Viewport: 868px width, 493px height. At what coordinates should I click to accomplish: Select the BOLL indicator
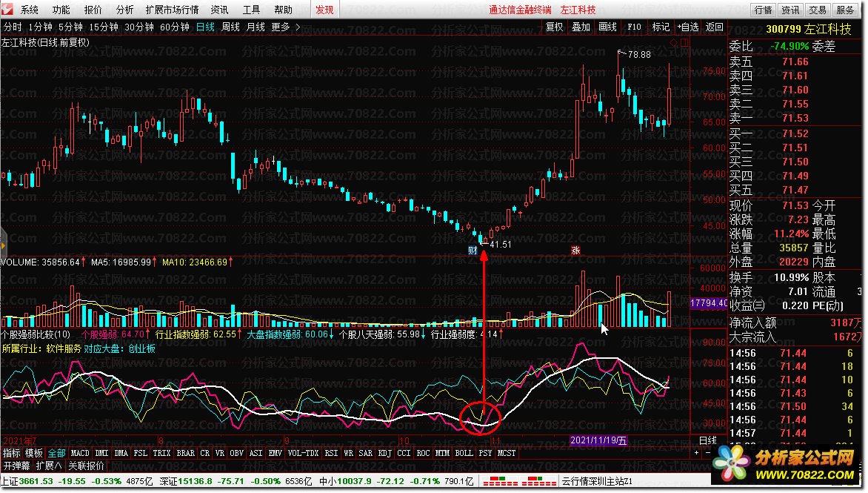(464, 453)
